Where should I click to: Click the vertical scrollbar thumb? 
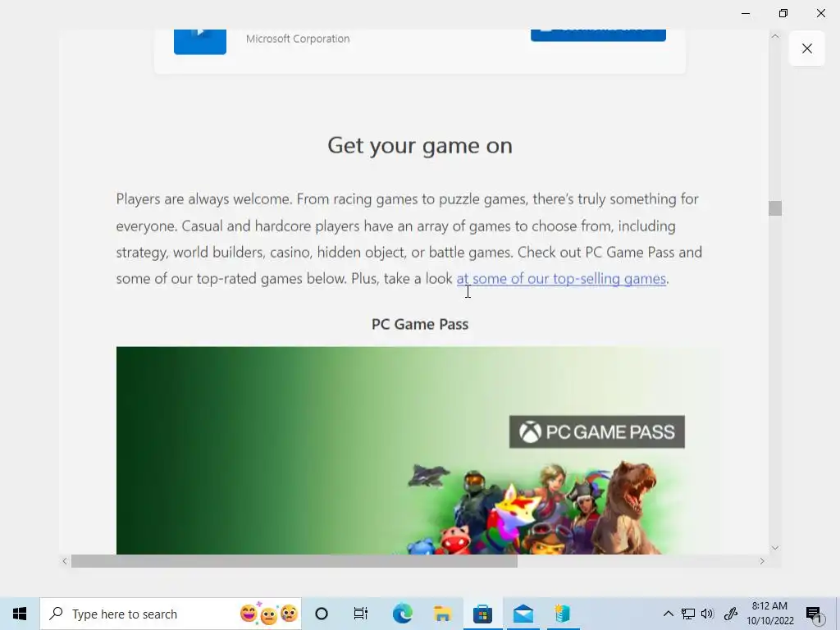tap(774, 208)
